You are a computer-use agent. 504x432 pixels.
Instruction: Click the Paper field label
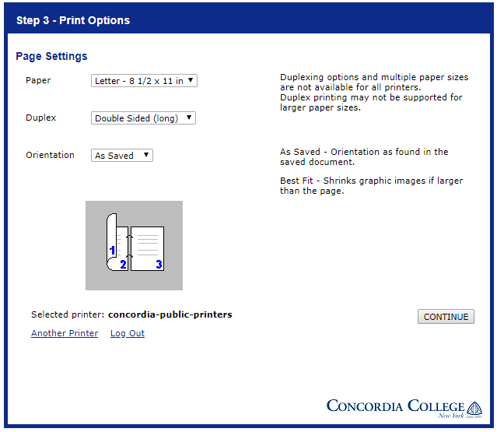(38, 80)
